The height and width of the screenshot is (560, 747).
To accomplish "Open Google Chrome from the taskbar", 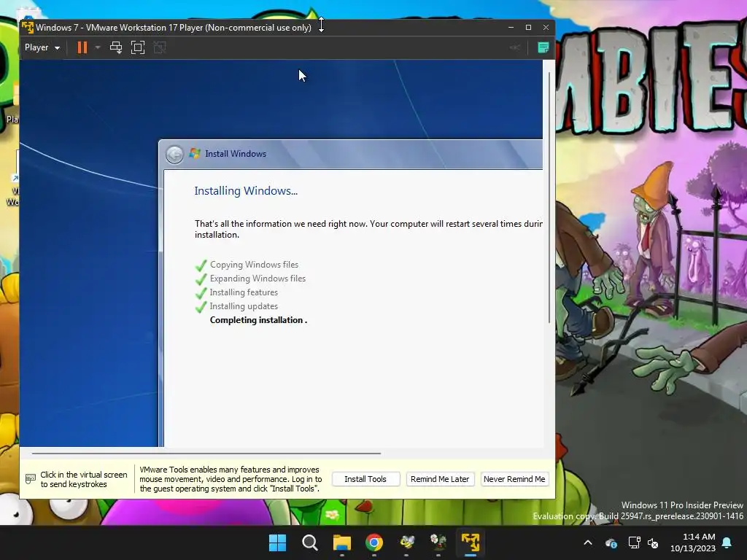I will pyautogui.click(x=374, y=542).
